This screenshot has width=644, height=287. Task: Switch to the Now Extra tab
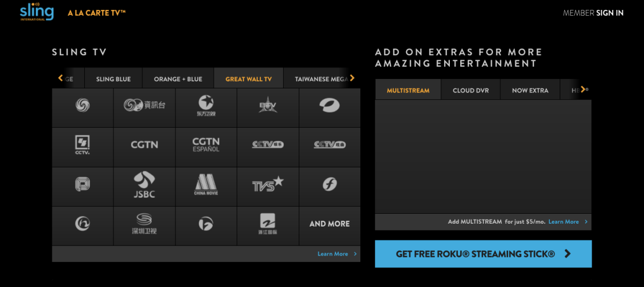(x=529, y=91)
